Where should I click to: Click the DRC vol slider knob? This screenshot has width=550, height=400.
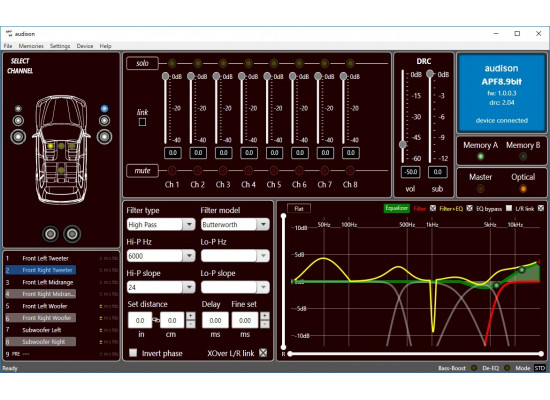coord(403,144)
